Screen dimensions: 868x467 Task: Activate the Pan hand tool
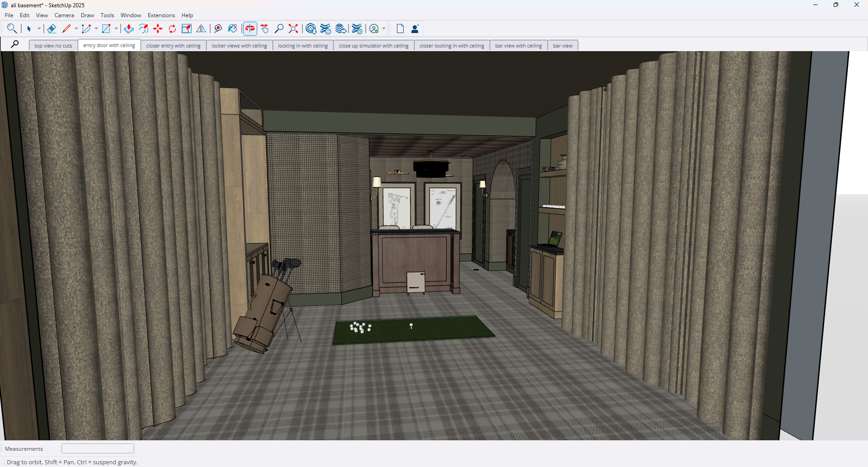(265, 29)
